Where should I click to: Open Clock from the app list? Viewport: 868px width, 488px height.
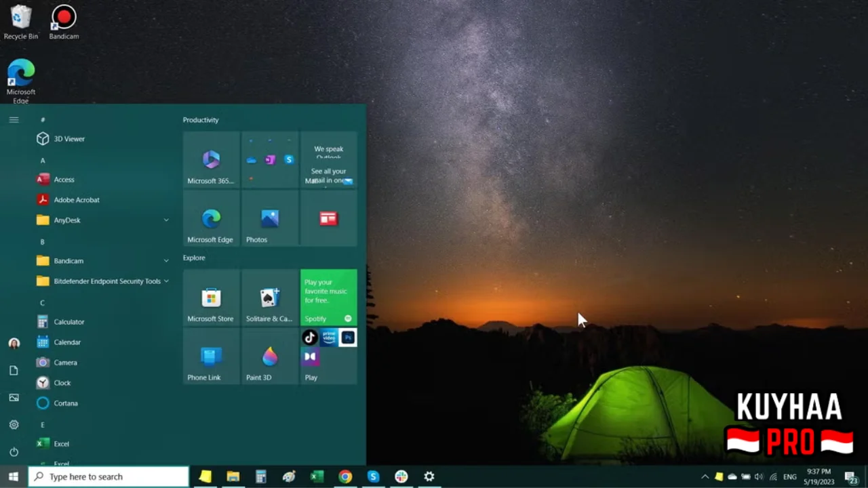[102, 383]
